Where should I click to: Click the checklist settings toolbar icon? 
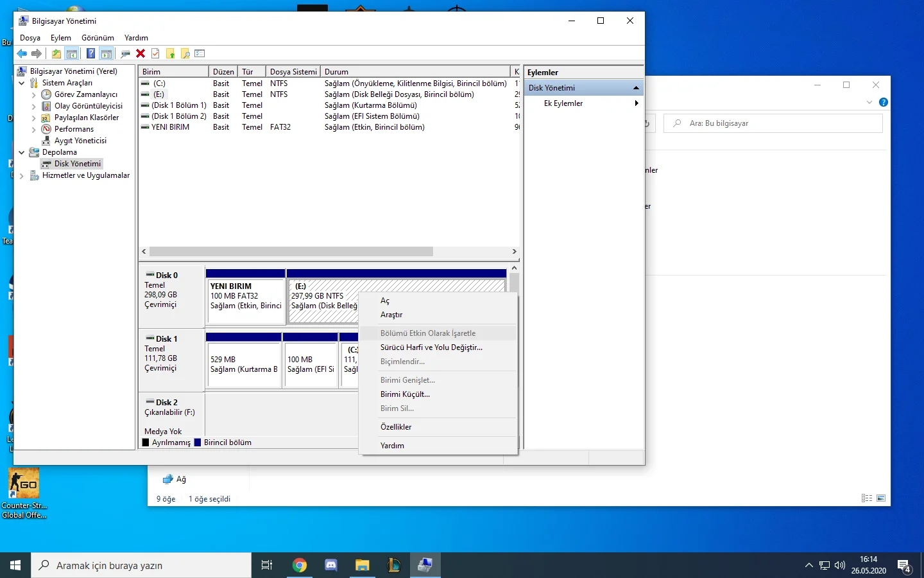coord(200,54)
